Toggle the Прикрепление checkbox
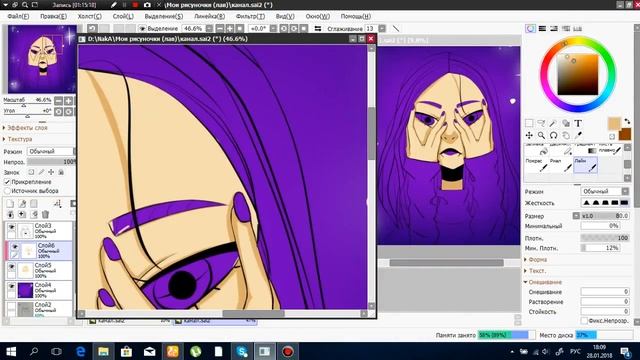Image resolution: width=640 pixels, height=360 pixels. tap(7, 182)
